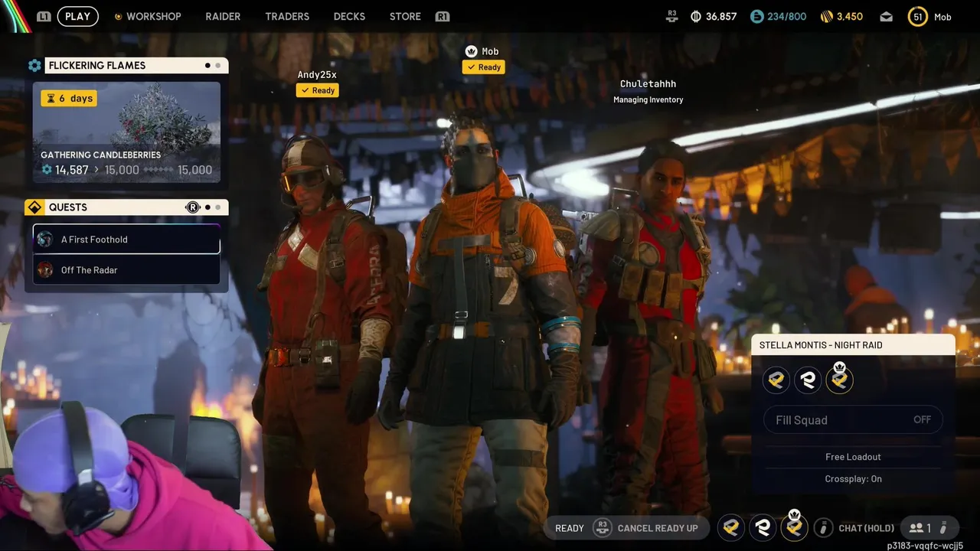Open the mail envelope icon

coord(886,16)
